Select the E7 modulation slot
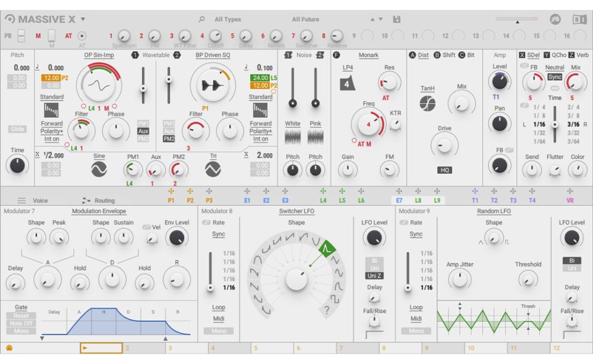 click(x=399, y=200)
